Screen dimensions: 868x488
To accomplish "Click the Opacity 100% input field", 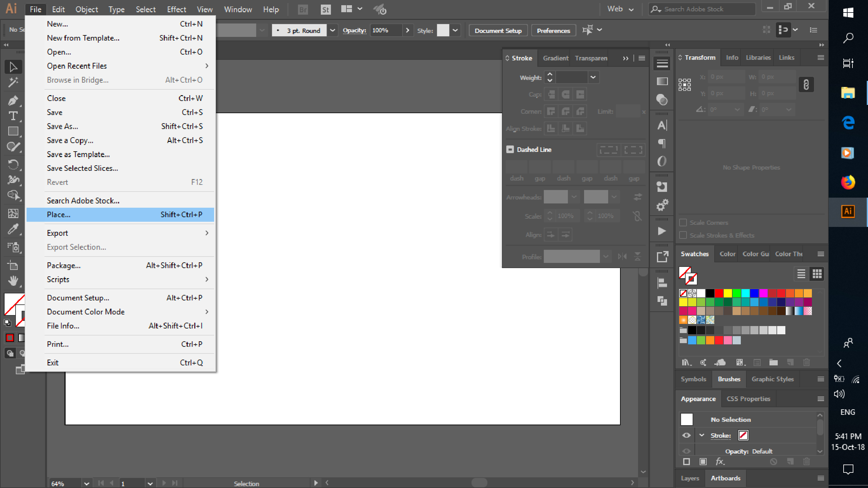I will click(386, 30).
